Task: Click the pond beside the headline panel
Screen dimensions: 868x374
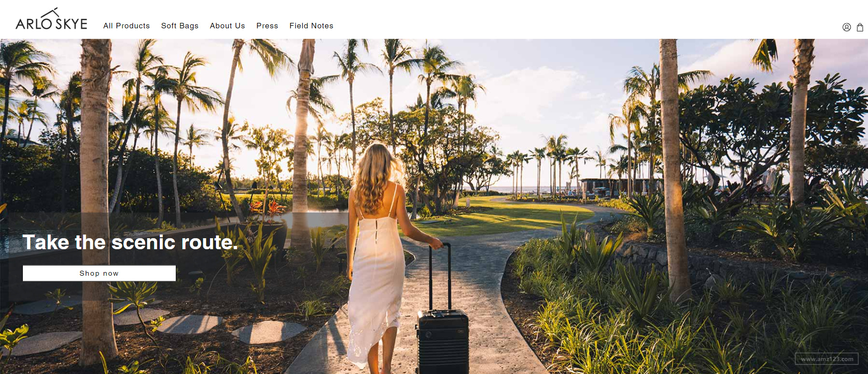Action: (320, 218)
